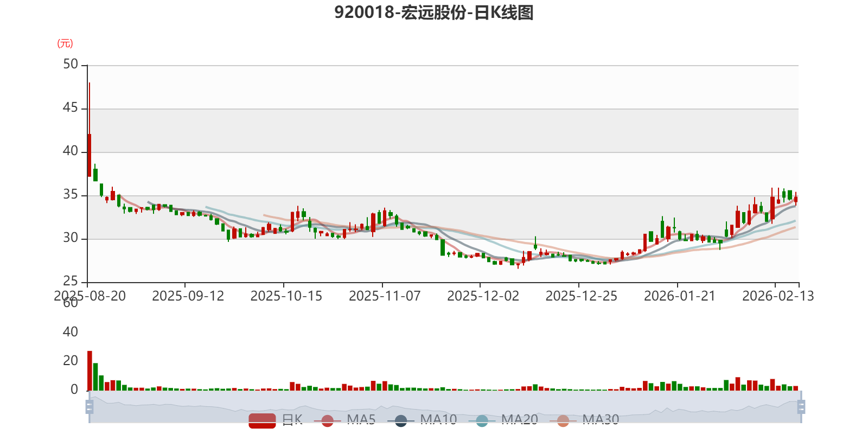Click the (元) unit label

[x=65, y=43]
